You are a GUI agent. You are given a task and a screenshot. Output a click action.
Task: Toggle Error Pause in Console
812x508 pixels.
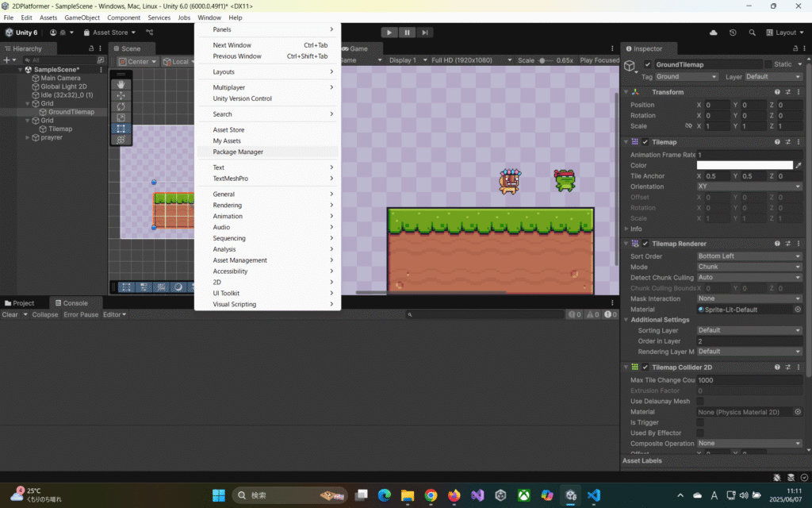81,314
